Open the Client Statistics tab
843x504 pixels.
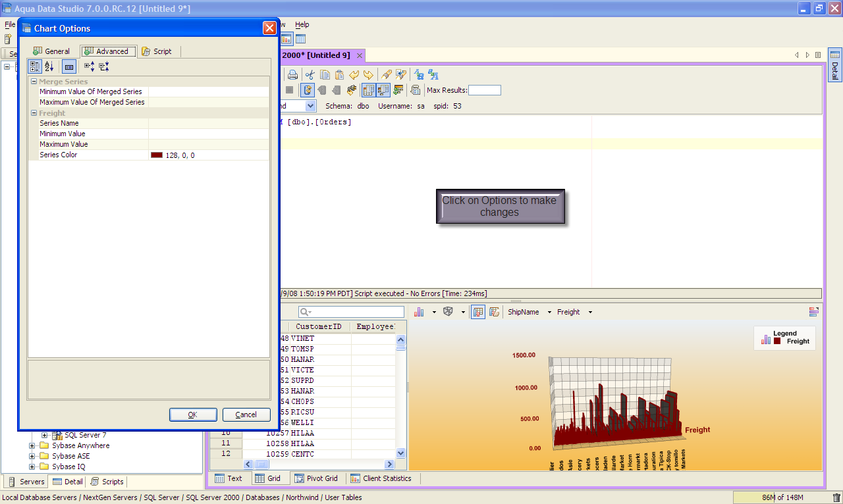coord(381,478)
